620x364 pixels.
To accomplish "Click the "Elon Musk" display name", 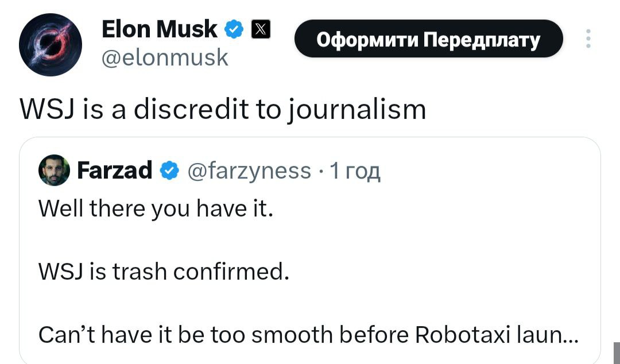I will coord(159,29).
